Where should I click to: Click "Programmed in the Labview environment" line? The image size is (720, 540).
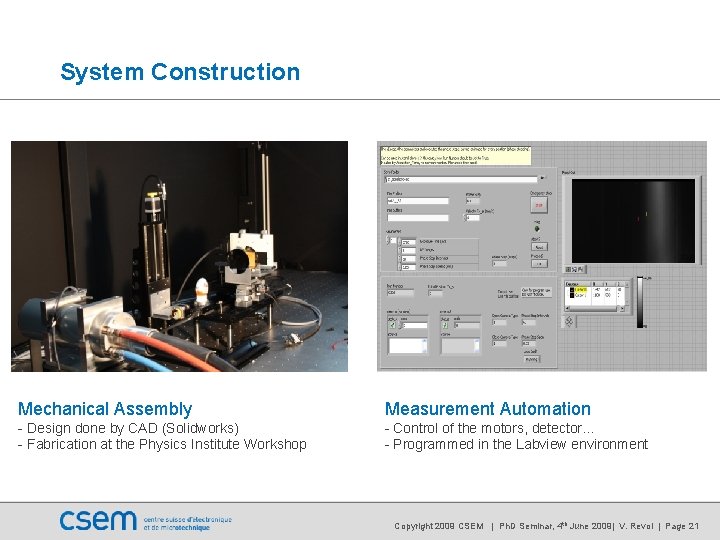[517, 444]
